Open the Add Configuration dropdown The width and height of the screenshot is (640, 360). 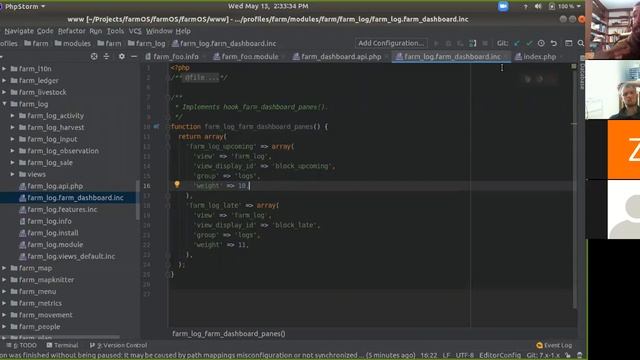(x=391, y=43)
